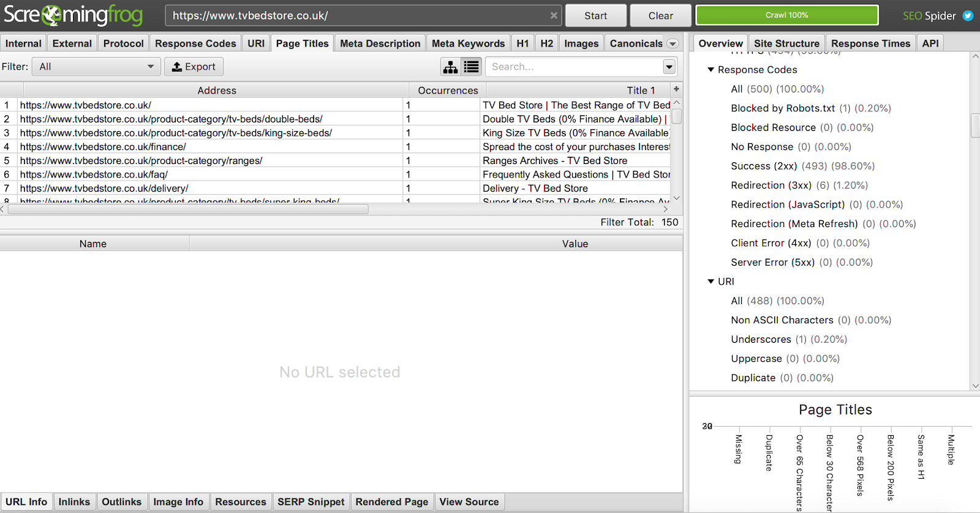Click the table horizontal scrollbar
This screenshot has height=513, width=980.
188,209
